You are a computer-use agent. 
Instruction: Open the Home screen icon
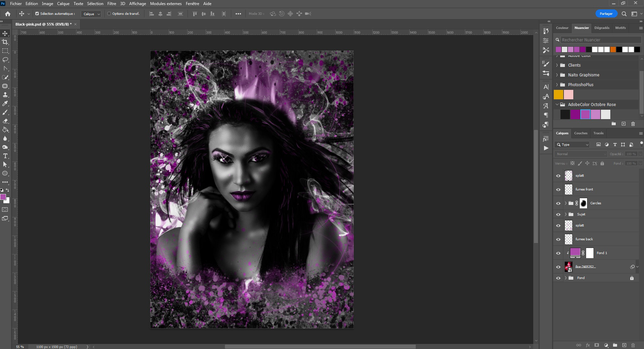pyautogui.click(x=7, y=14)
